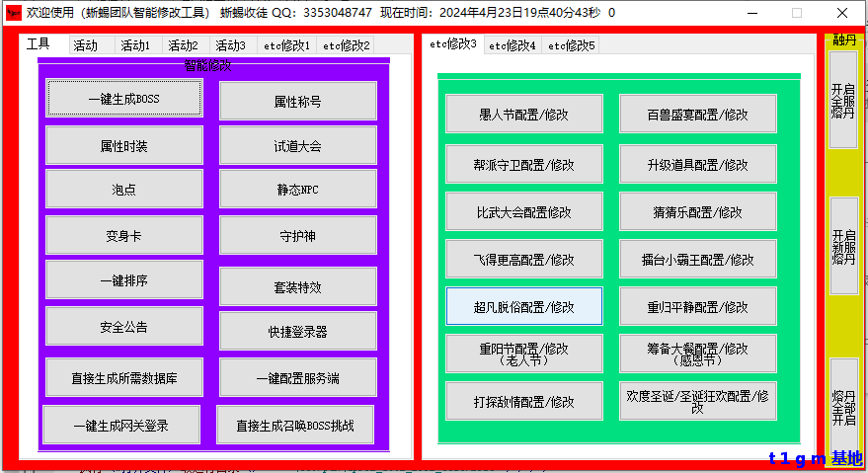Click the 开启全服熔丹 button
The image size is (868, 473).
click(842, 100)
